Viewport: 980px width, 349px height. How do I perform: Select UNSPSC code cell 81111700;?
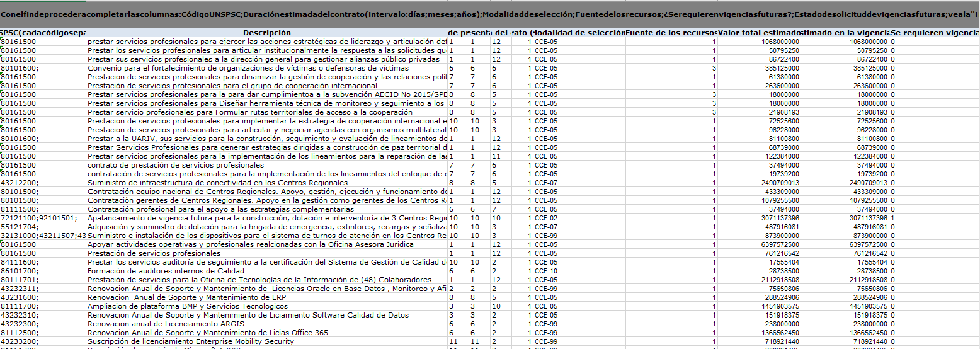tap(43, 306)
